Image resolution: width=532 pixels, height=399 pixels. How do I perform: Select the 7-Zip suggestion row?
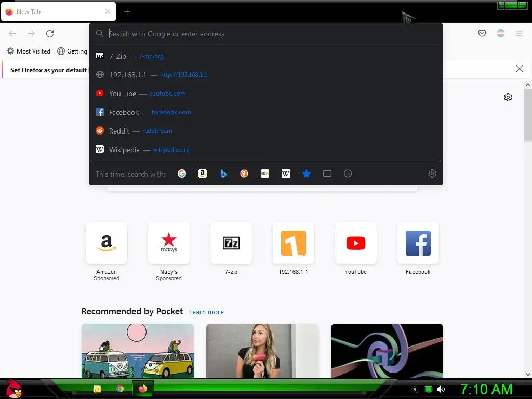pos(266,56)
